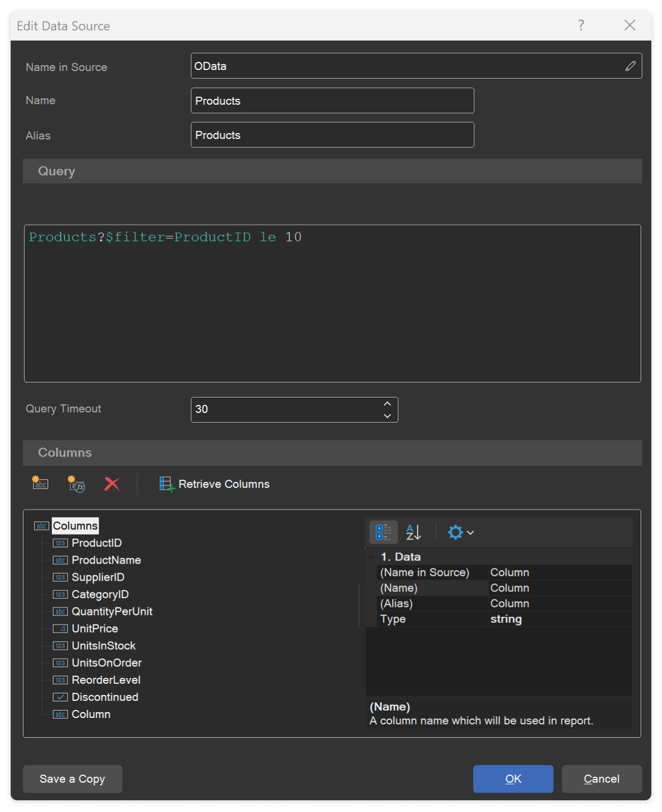
Task: Collapse the 1. Data property group
Action: [372, 556]
